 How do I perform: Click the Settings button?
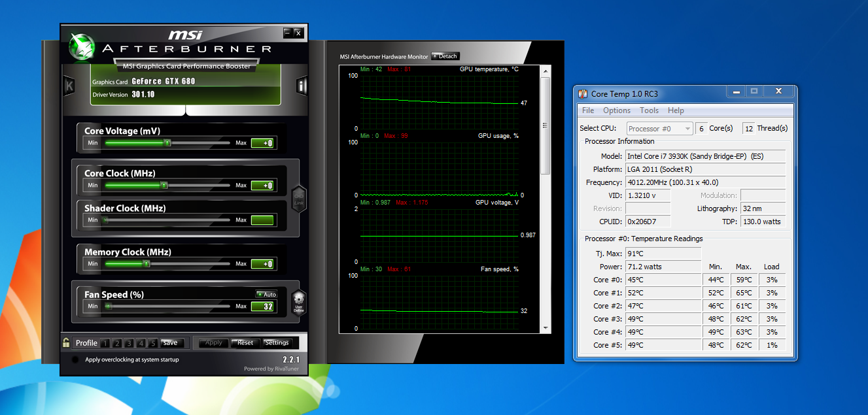point(277,342)
